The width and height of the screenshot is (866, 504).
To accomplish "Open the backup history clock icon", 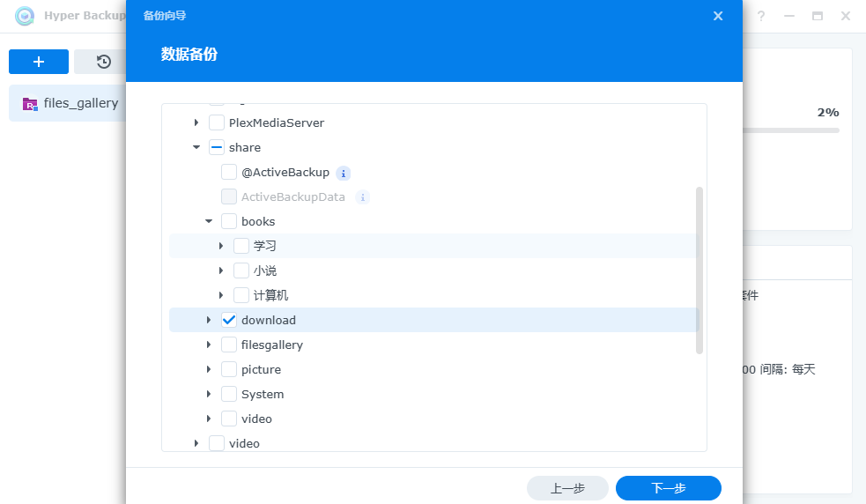I will click(x=103, y=62).
